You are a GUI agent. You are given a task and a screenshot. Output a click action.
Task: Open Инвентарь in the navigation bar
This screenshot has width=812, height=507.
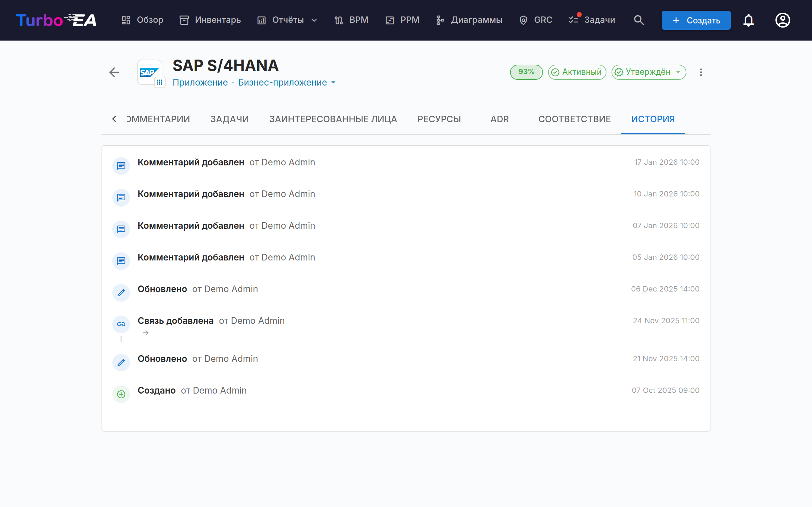tap(210, 20)
